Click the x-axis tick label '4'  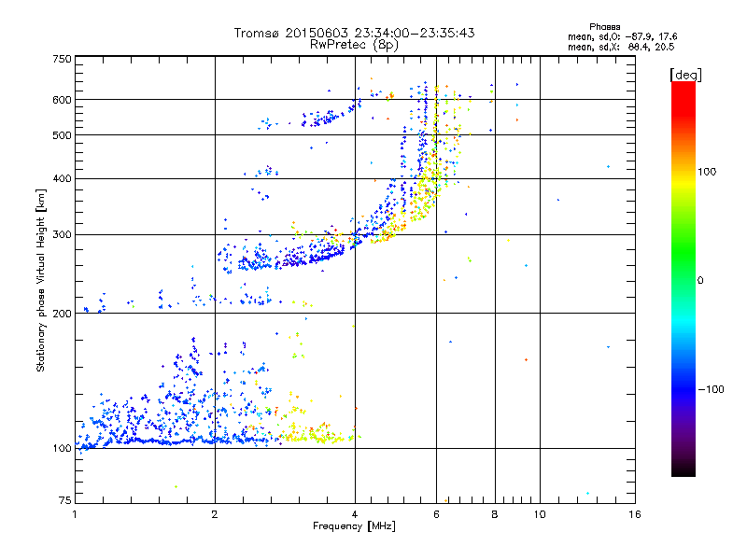(x=355, y=514)
